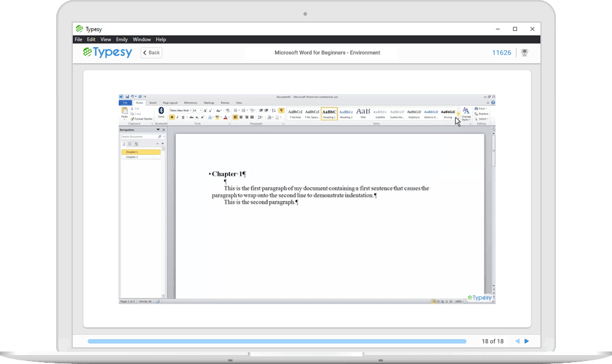Close the Navigation pane
This screenshot has height=364, width=612.
click(163, 130)
